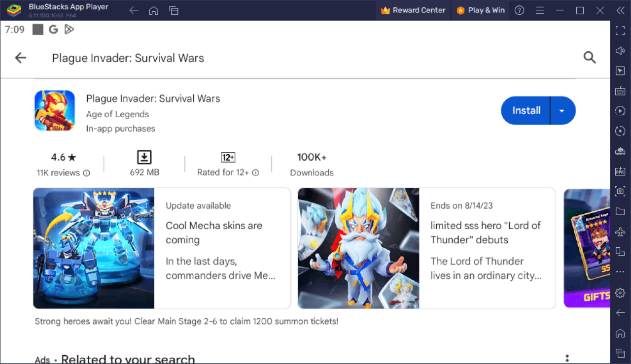The width and height of the screenshot is (631, 364).
Task: Click the Plague Invader app icon
Action: click(55, 110)
